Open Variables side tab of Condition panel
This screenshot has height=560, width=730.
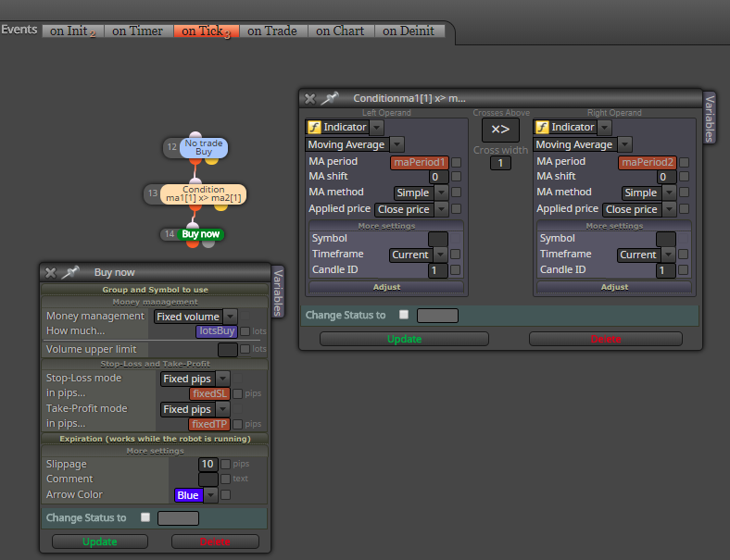coord(709,118)
